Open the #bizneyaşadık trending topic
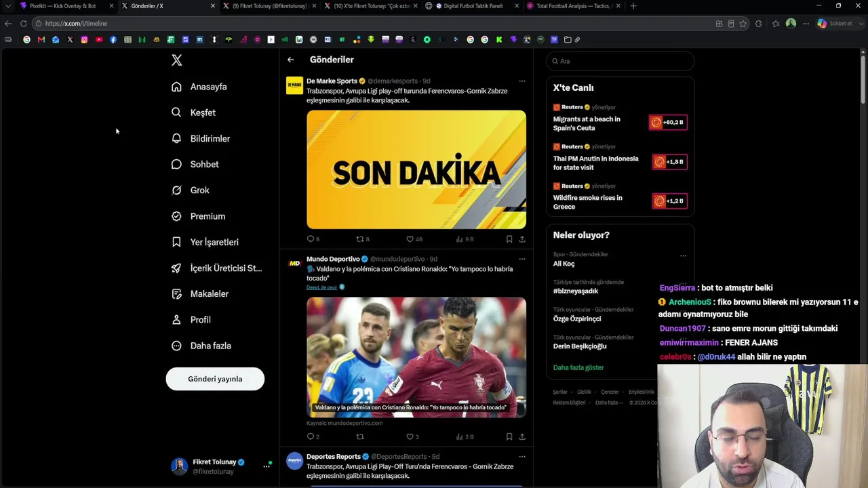The height and width of the screenshot is (488, 868). coord(576,291)
